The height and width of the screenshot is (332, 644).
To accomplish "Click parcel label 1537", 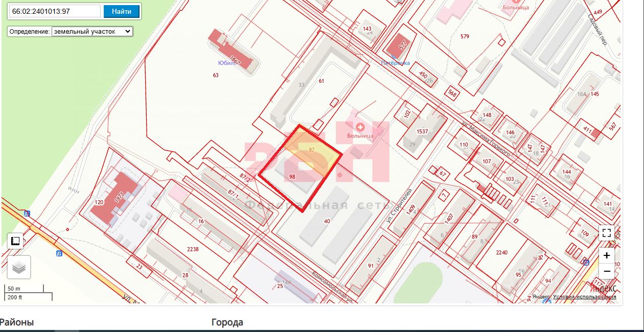I will (422, 131).
